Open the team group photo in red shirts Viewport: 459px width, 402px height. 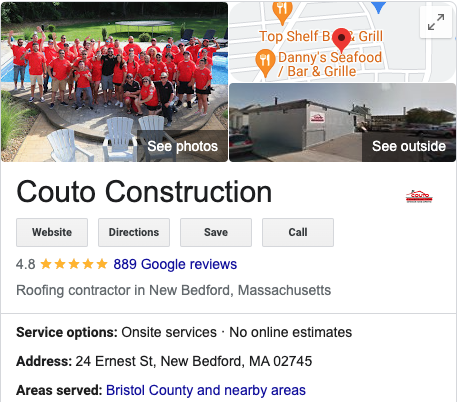click(x=114, y=82)
